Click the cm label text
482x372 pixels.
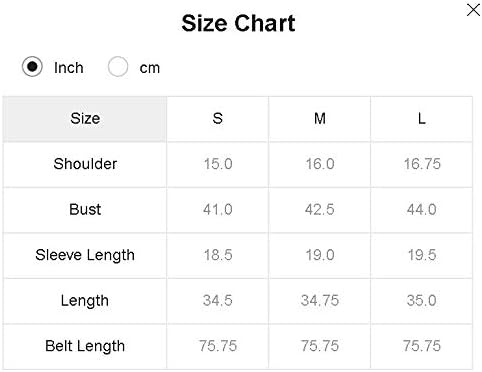[x=150, y=68]
